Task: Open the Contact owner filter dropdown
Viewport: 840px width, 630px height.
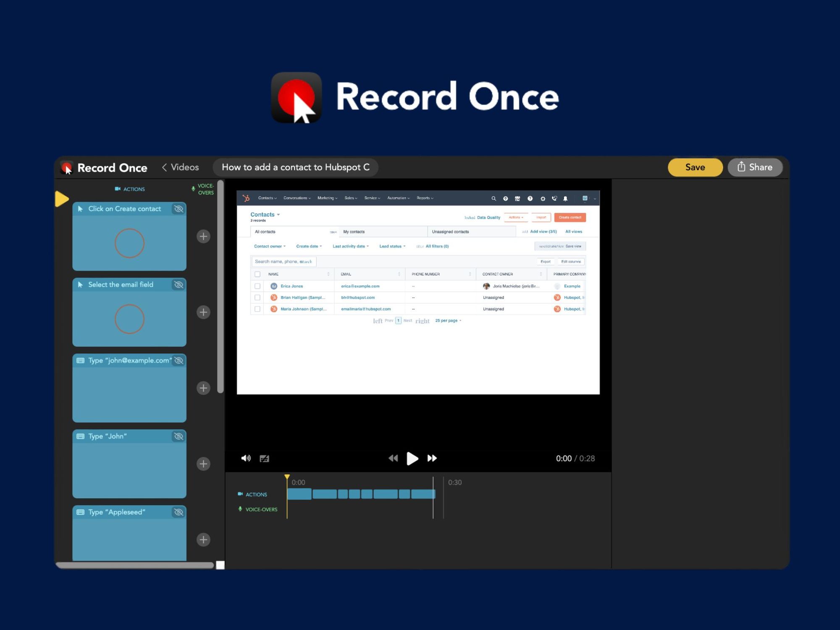Action: click(270, 247)
